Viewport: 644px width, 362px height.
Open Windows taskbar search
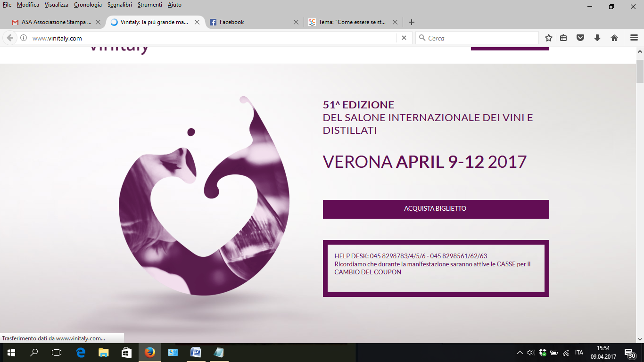[34, 353]
